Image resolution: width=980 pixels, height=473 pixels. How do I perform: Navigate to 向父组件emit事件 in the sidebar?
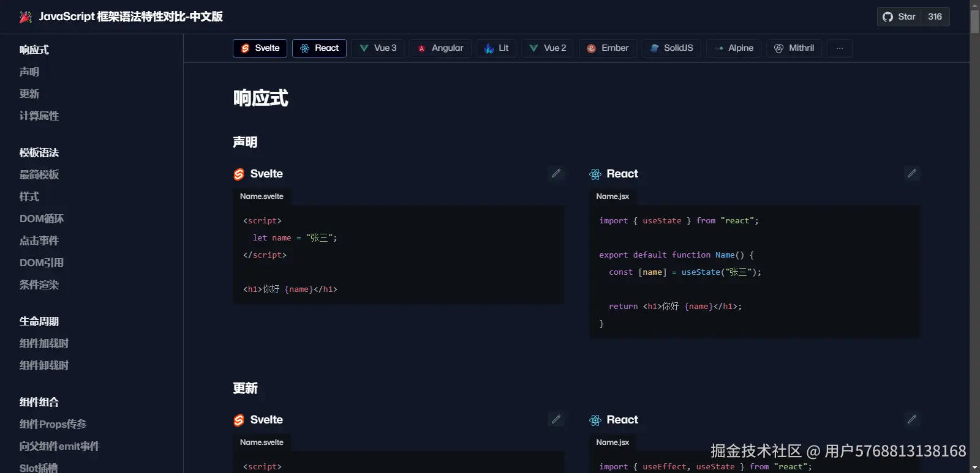click(59, 446)
